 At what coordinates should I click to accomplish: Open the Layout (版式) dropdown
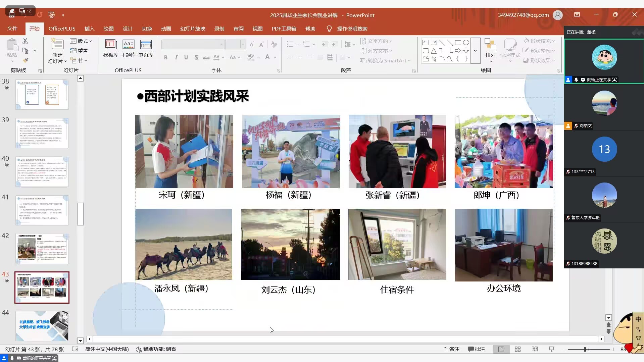[x=81, y=41]
